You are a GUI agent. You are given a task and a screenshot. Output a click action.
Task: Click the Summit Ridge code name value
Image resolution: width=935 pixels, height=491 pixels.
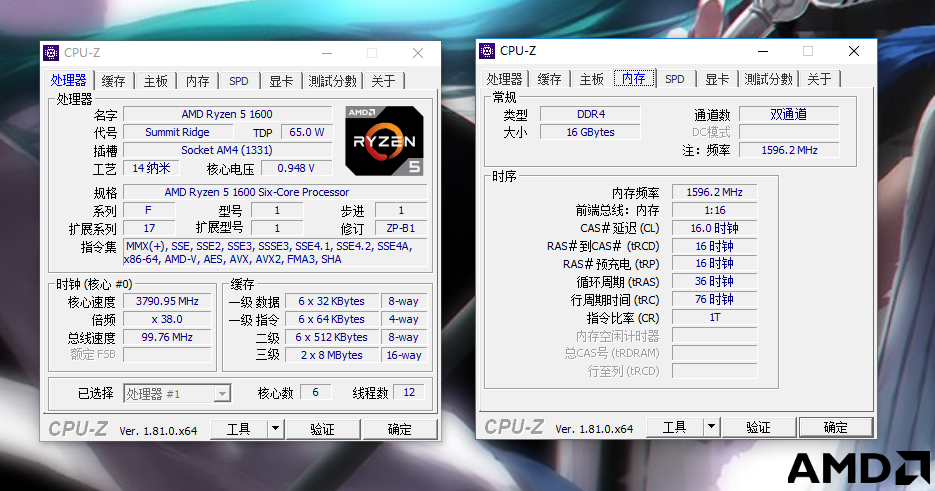click(178, 132)
